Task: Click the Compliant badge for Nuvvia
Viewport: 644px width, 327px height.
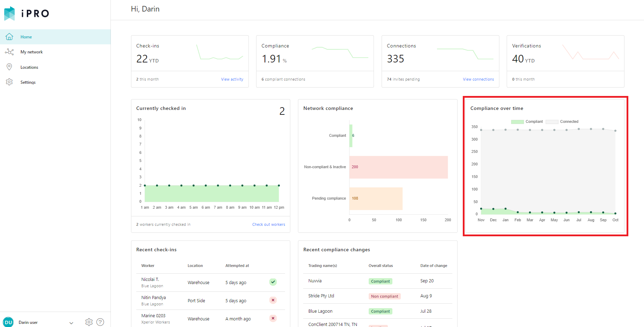Action: click(x=381, y=281)
